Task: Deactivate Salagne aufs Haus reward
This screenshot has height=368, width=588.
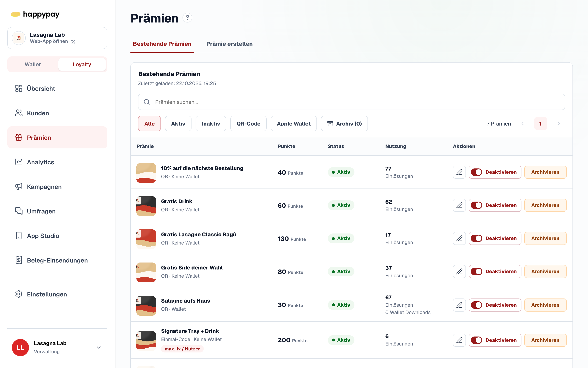Action: click(x=495, y=305)
